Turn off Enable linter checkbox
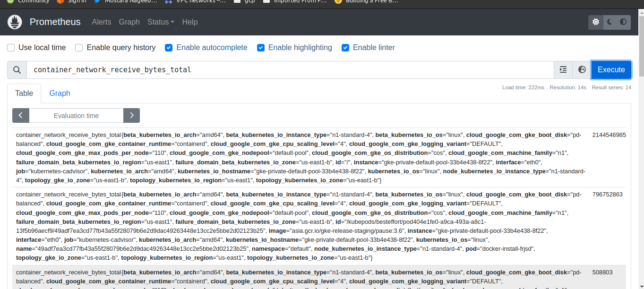The height and width of the screenshot is (289, 644). click(x=345, y=48)
